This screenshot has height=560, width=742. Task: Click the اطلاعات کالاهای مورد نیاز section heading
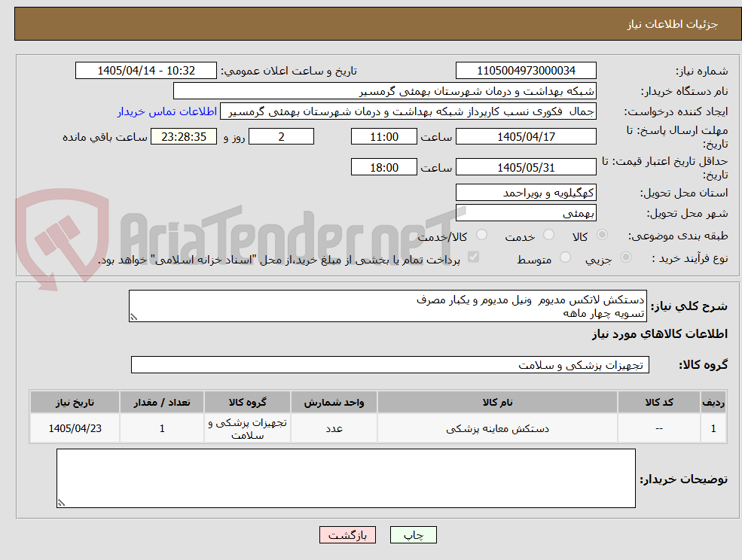[x=659, y=334]
